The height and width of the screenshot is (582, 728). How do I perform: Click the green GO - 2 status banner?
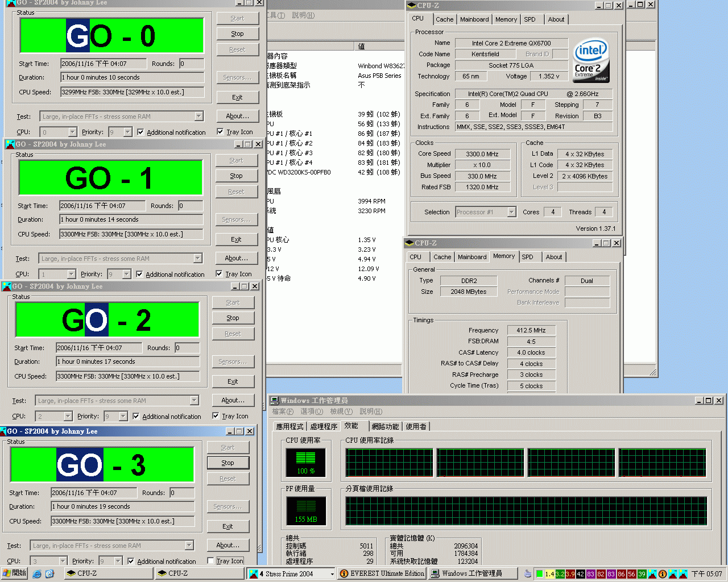point(107,320)
